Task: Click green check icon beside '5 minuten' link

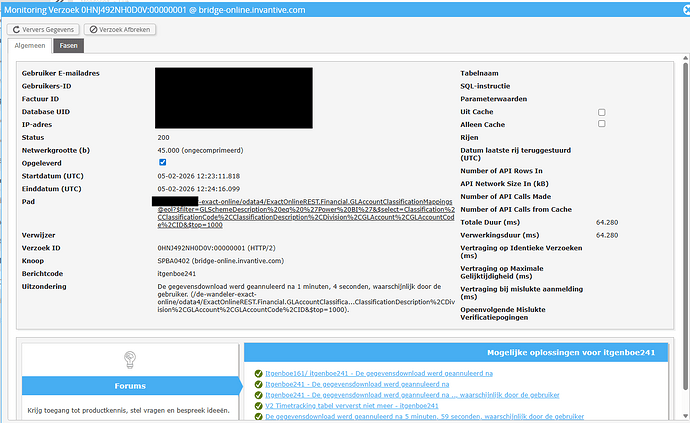Action: pos(258,416)
